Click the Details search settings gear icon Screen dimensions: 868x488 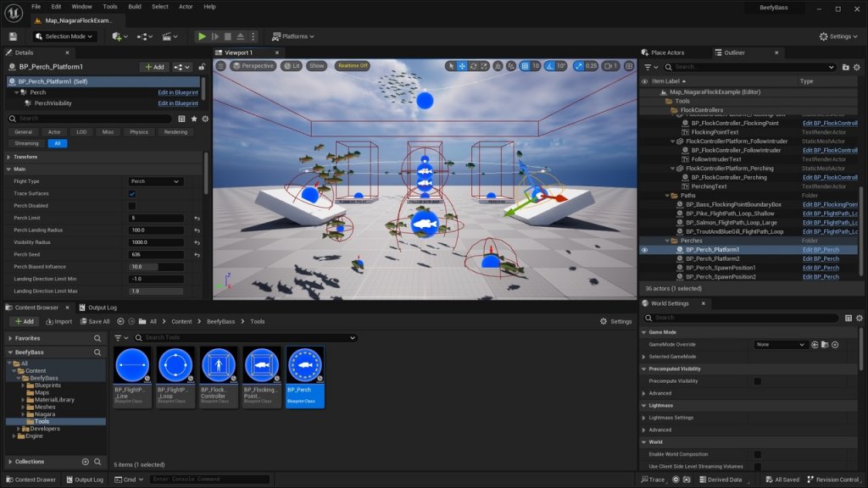tap(205, 119)
